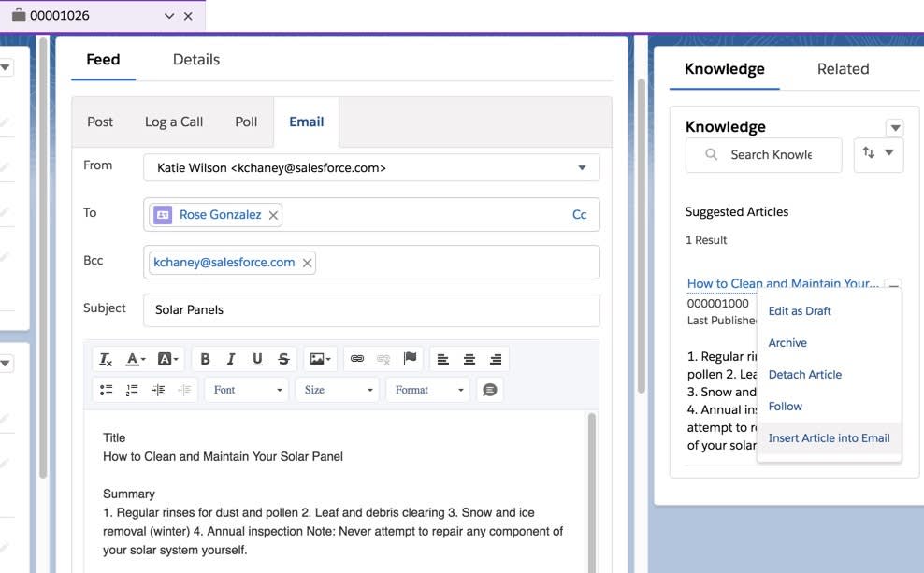Screen dimensions: 924x573
Task: Click the Remove Format icon in toolbar
Action: tap(106, 359)
